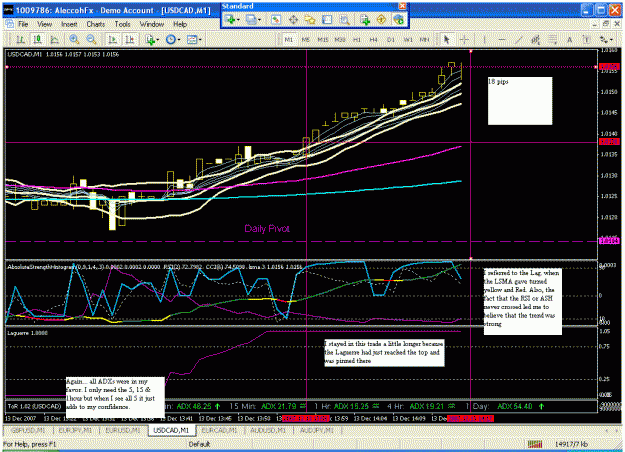This screenshot has width=625, height=452.
Task: Switch timeframe to M15
Action: click(x=323, y=39)
